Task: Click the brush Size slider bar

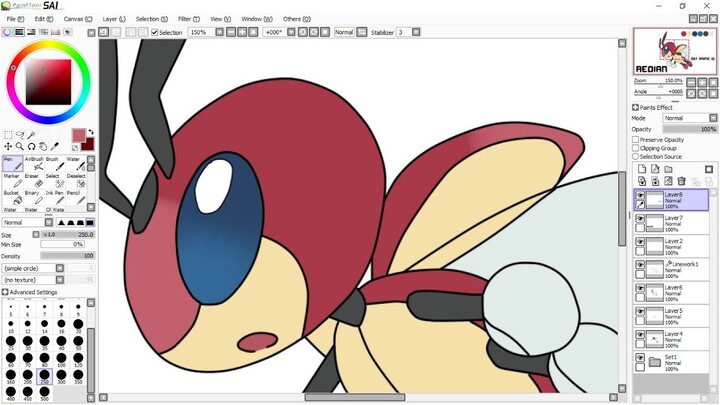Action: 68,234
